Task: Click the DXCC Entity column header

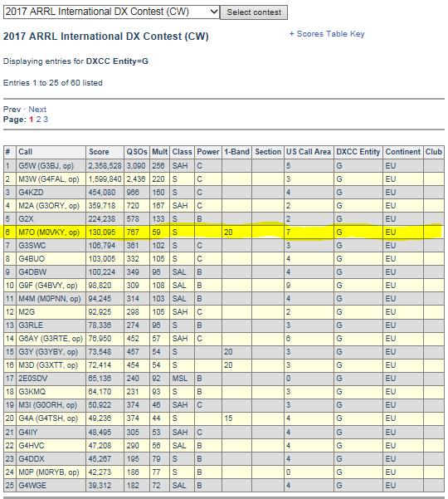Action: 358,152
